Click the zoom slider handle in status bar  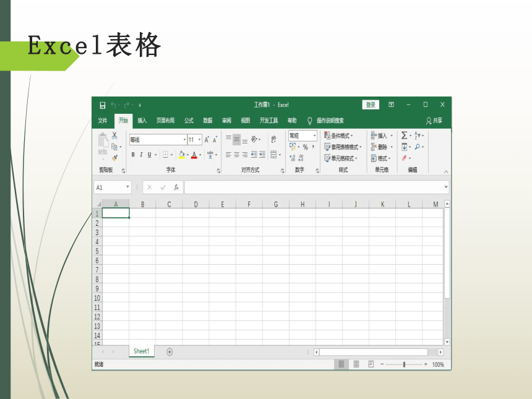(404, 364)
